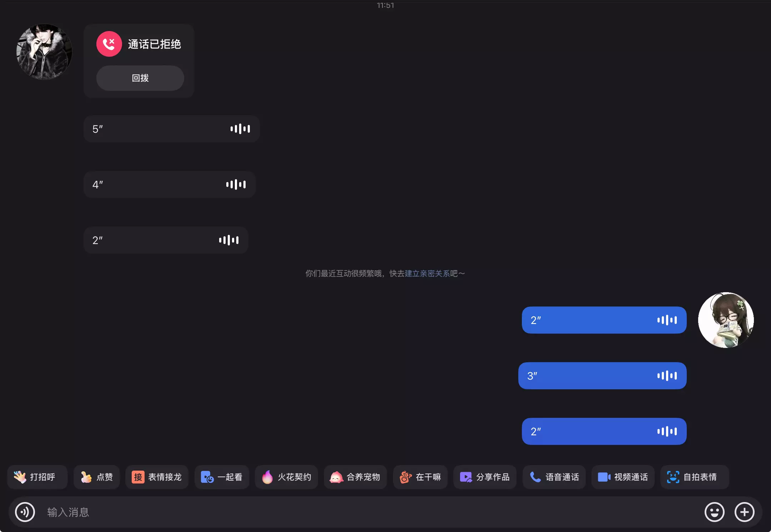Open 火花契约 flame contract

click(x=286, y=477)
